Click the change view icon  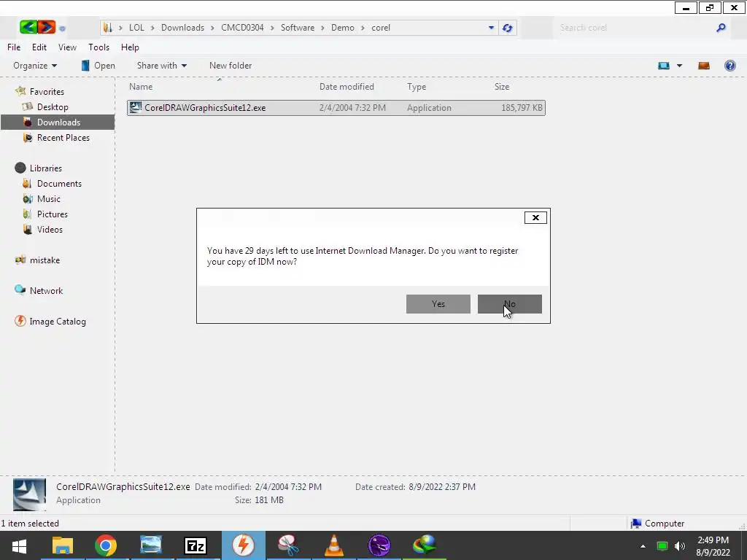(x=664, y=66)
